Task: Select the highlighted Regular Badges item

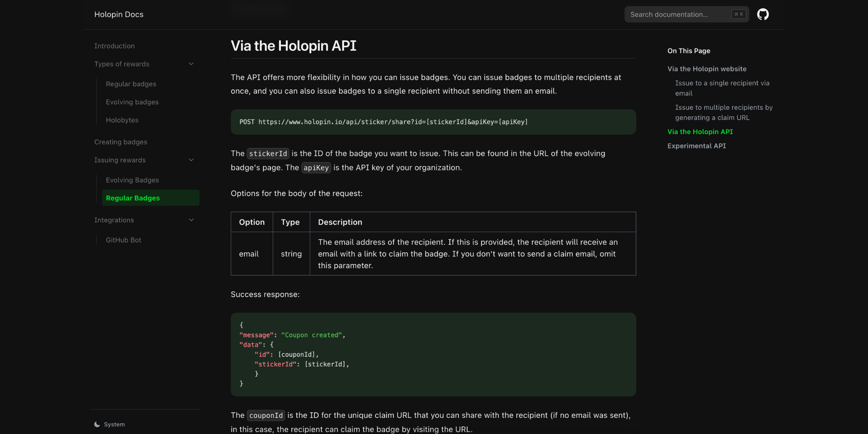Action: 151,198
